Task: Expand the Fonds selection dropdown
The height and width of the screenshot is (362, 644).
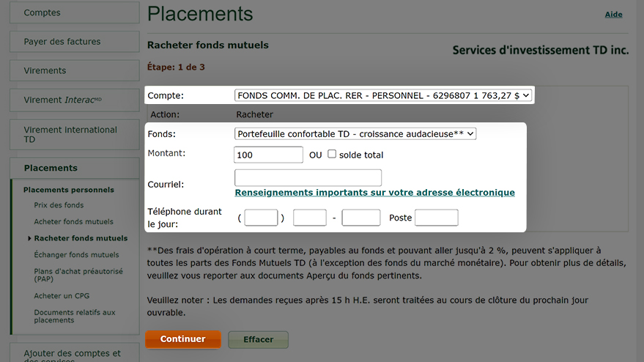Action: point(355,133)
